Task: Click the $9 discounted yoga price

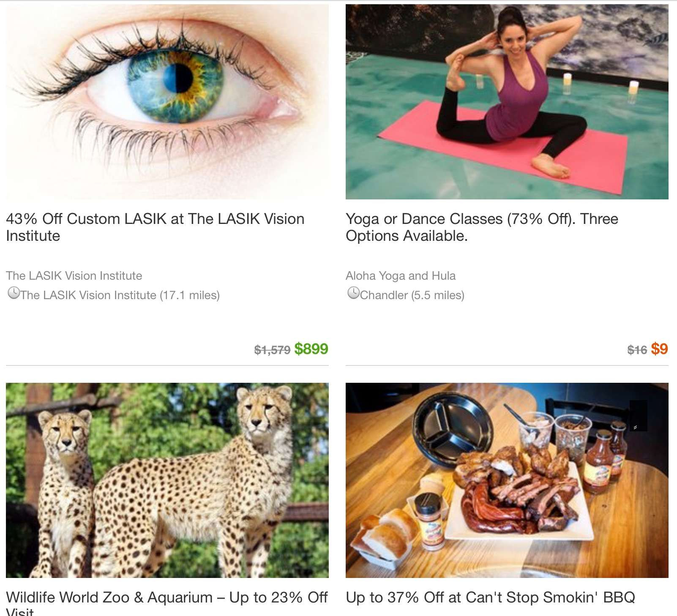Action: click(659, 349)
